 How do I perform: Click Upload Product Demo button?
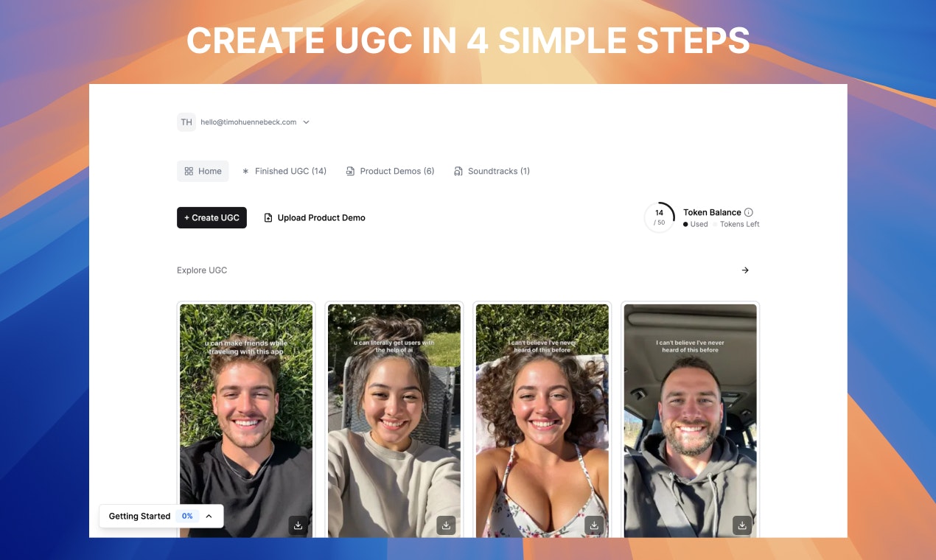point(315,217)
